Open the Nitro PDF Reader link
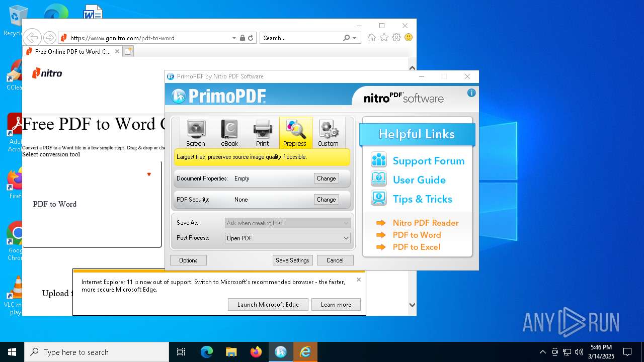 426,223
